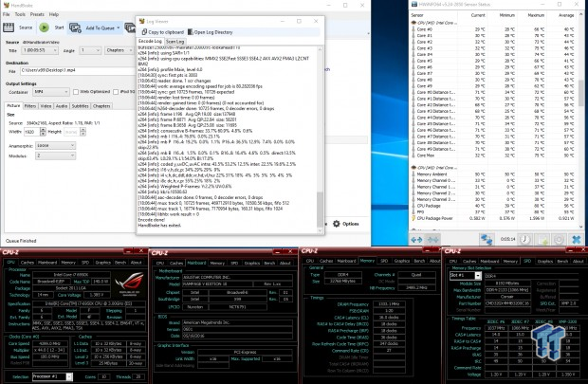Select the CPU Package Power row in HWiNFO
The height and width of the screenshot is (384, 588).
click(x=495, y=218)
